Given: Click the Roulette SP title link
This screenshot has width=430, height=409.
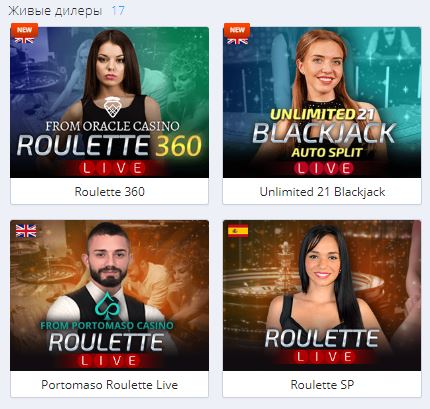Looking at the screenshot, I should click(x=322, y=385).
